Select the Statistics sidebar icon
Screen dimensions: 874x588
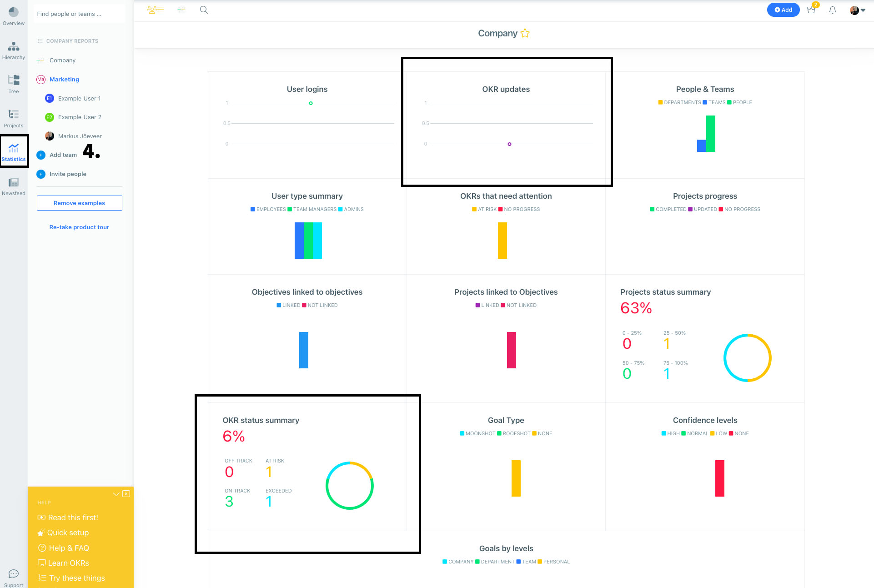pos(13,150)
